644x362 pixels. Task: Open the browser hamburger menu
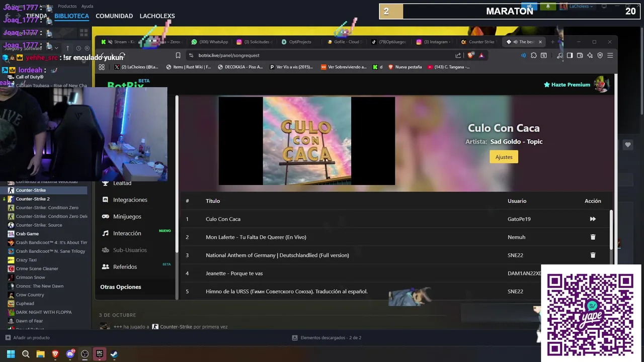[610, 55]
